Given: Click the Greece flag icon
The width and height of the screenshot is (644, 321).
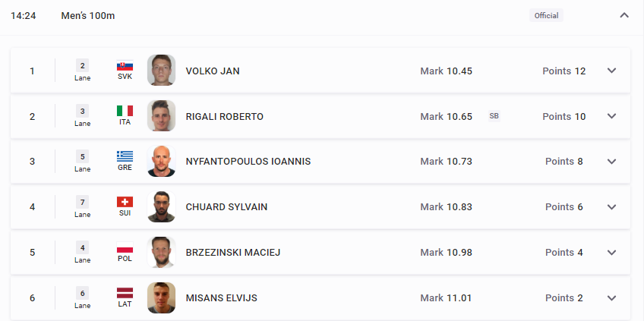Looking at the screenshot, I should [125, 156].
